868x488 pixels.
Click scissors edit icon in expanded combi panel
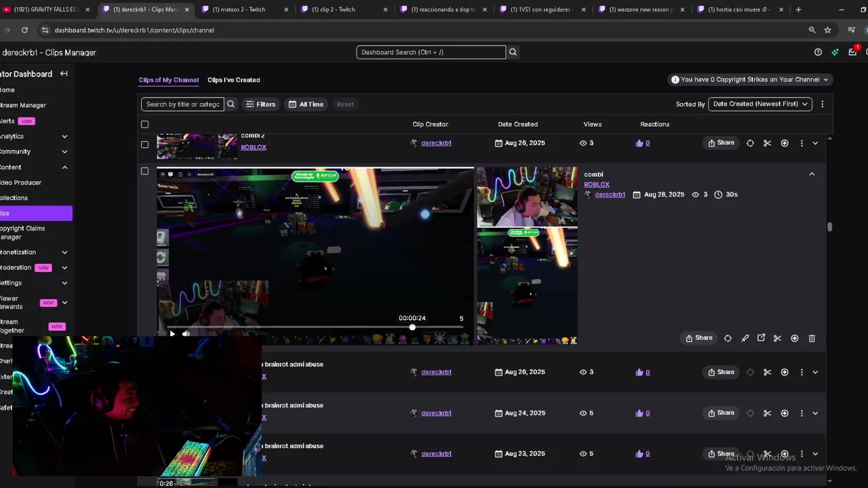click(777, 338)
